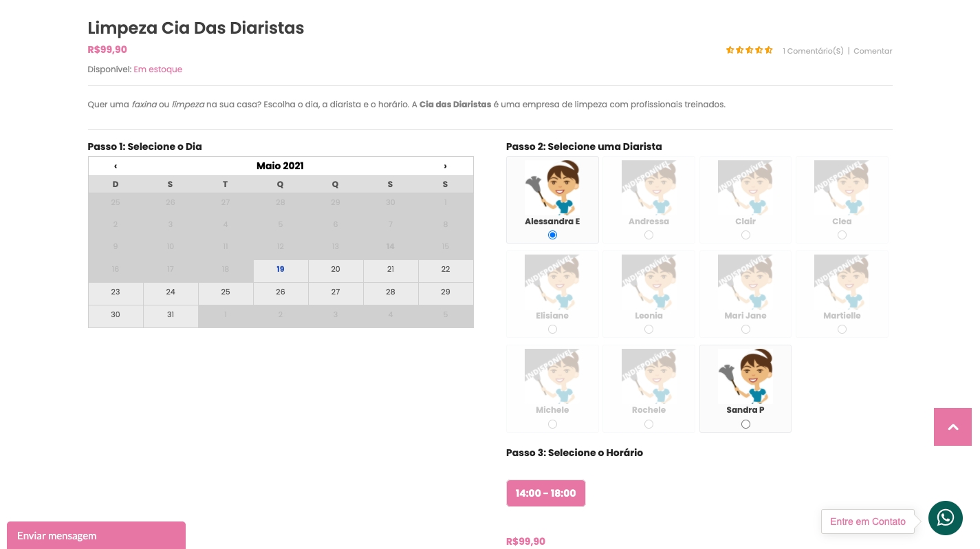This screenshot has width=980, height=549.
Task: Click the WhatsApp contact icon
Action: pyautogui.click(x=945, y=518)
